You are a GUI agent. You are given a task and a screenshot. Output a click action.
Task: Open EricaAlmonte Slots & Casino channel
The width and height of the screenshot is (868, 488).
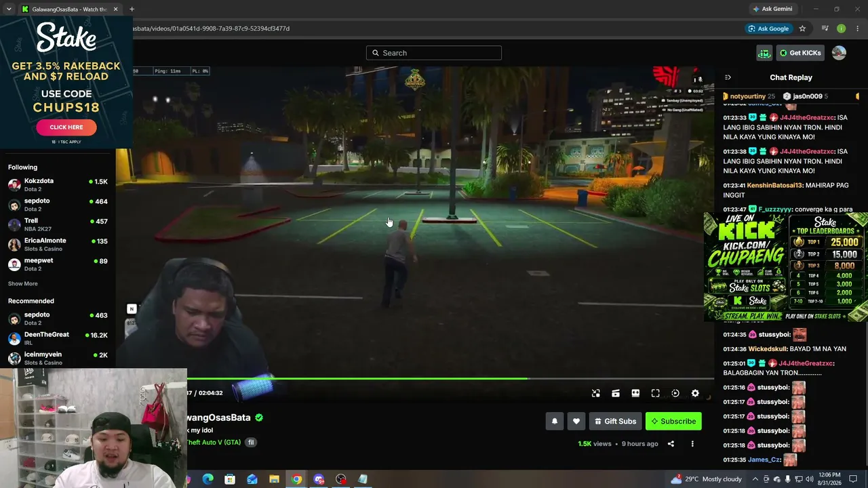tap(58, 244)
